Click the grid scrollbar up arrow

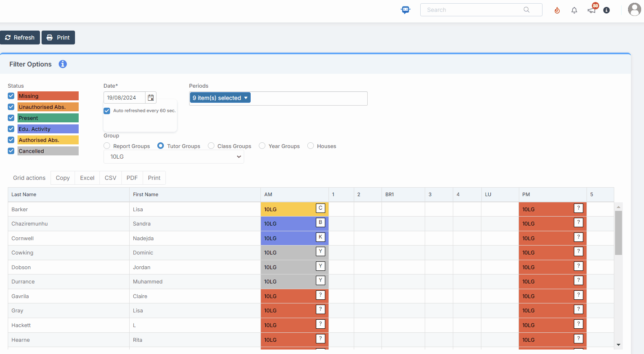pos(618,207)
